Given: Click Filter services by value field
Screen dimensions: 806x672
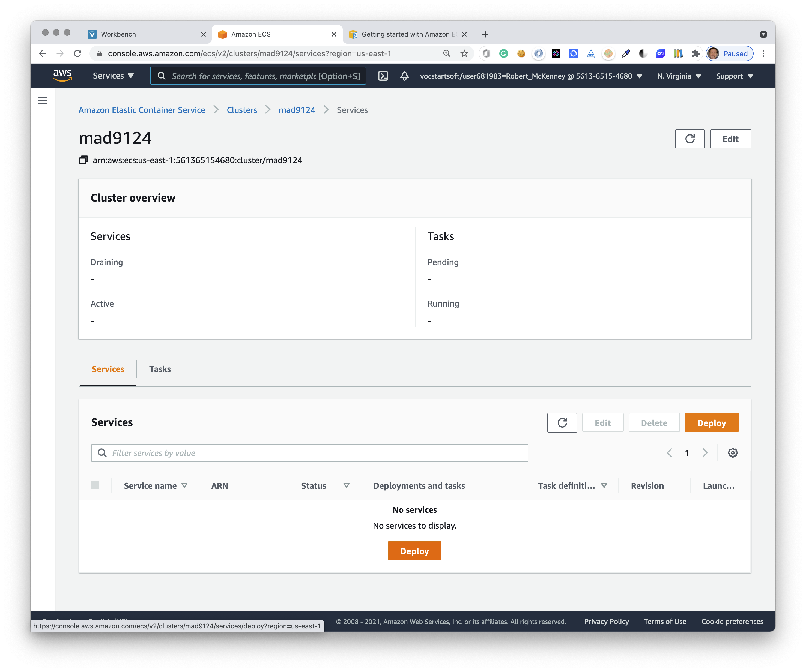Looking at the screenshot, I should 309,453.
